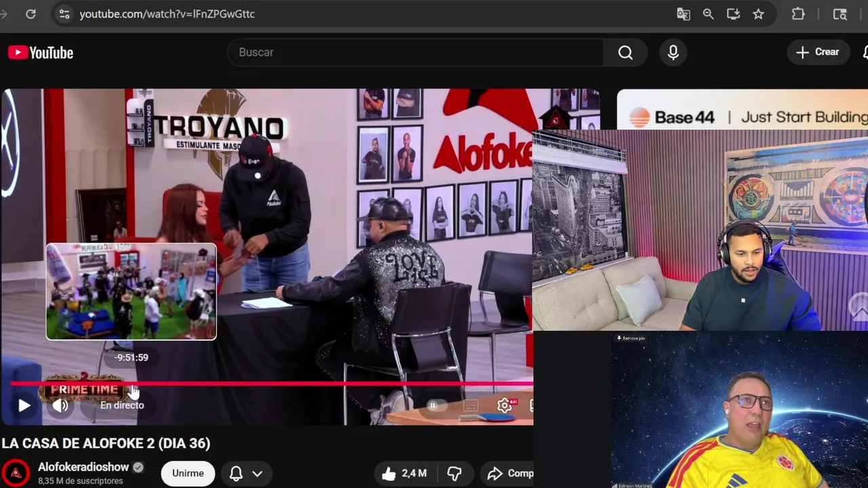Click the timeline preview thumbnail
This screenshot has height=488, width=868.
pyautogui.click(x=131, y=291)
